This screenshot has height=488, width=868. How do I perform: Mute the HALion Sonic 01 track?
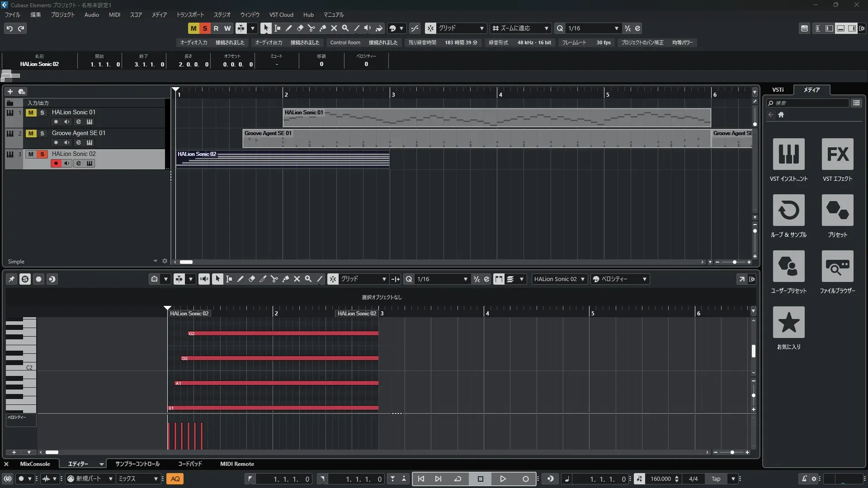[x=31, y=113]
